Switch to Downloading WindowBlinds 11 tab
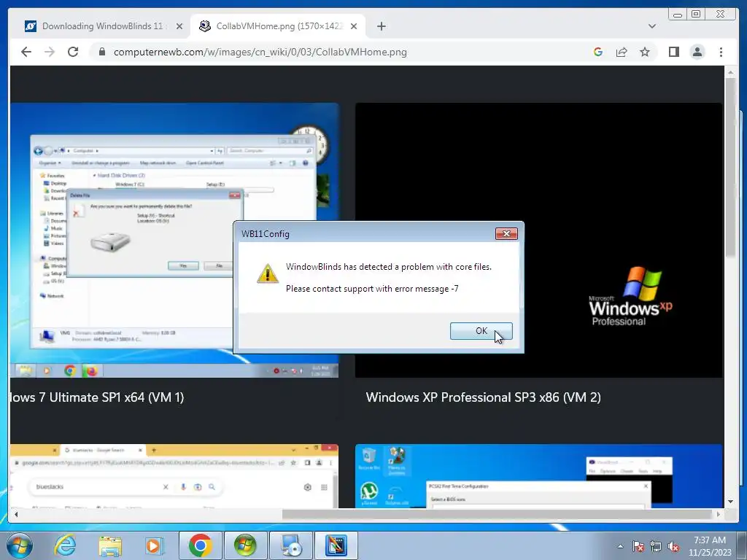The image size is (747, 560). [102, 26]
